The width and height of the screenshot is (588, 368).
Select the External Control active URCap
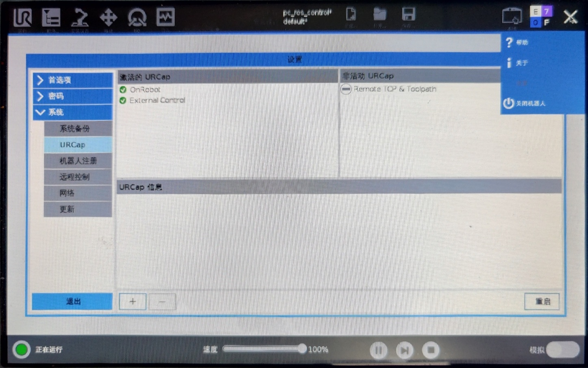point(157,100)
